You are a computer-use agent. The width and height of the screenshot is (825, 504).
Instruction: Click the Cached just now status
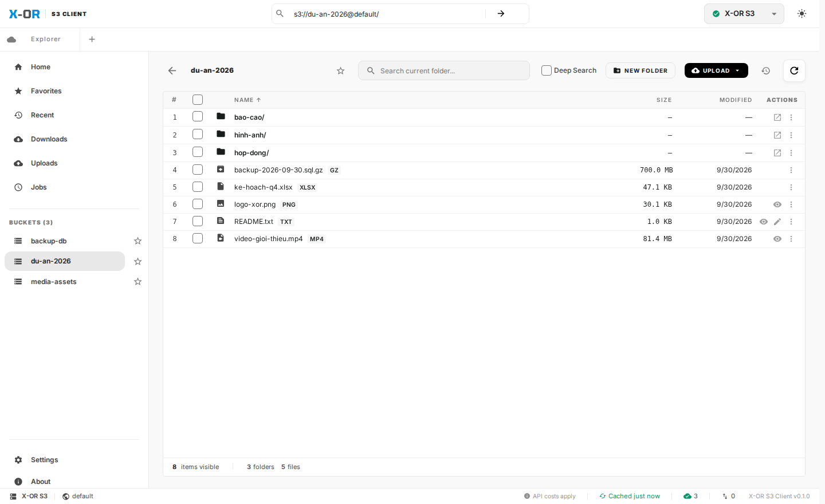pyautogui.click(x=630, y=496)
